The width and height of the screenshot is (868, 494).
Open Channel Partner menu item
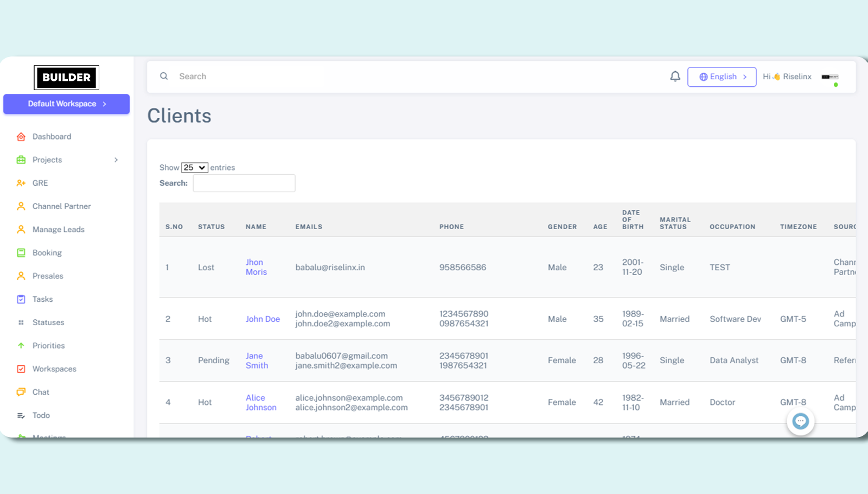click(61, 206)
